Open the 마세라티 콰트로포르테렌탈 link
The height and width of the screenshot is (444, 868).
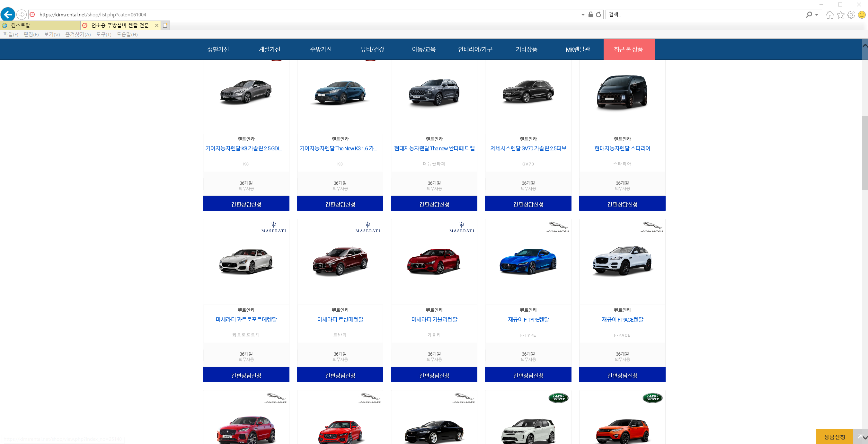pyautogui.click(x=246, y=319)
